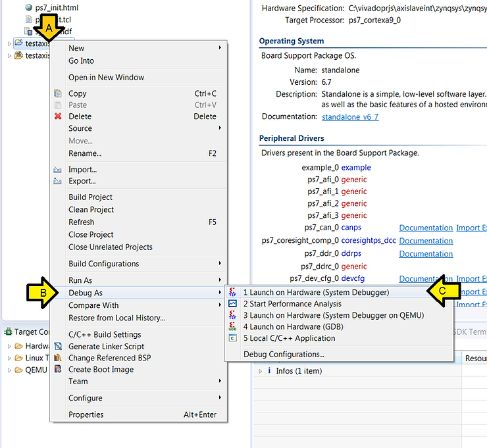Viewport: 487px width, 448px height.
Task: Click the Local C/C++ Application icon
Action: click(232, 338)
